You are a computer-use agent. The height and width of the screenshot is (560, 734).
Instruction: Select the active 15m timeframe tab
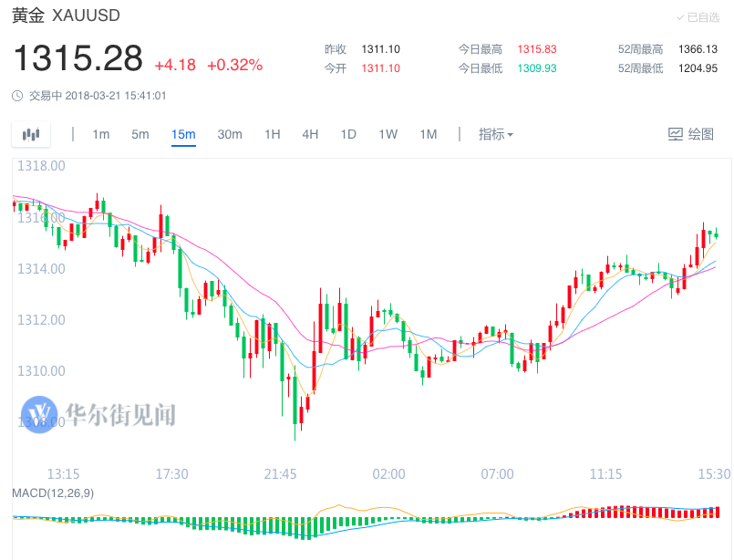pos(183,134)
